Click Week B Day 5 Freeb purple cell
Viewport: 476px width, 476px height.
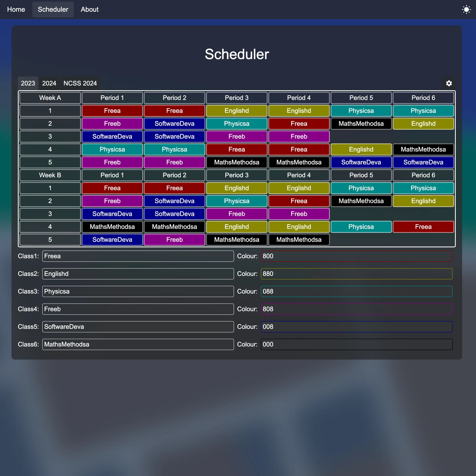pyautogui.click(x=174, y=239)
